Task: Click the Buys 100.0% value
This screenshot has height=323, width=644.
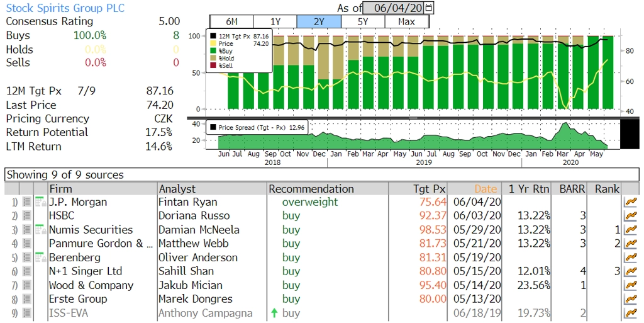Action: (90, 35)
